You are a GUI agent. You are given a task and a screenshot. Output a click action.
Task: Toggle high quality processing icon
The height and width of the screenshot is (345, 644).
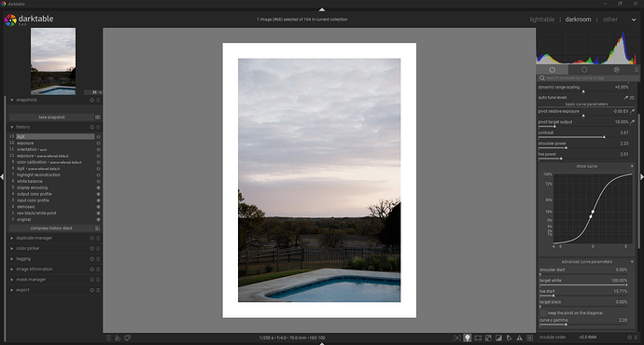point(478,338)
